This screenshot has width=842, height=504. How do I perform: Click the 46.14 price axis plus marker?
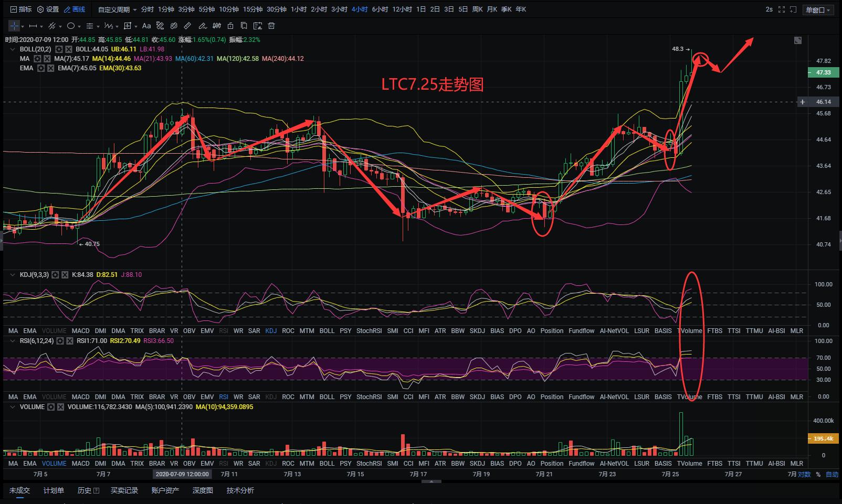point(802,102)
